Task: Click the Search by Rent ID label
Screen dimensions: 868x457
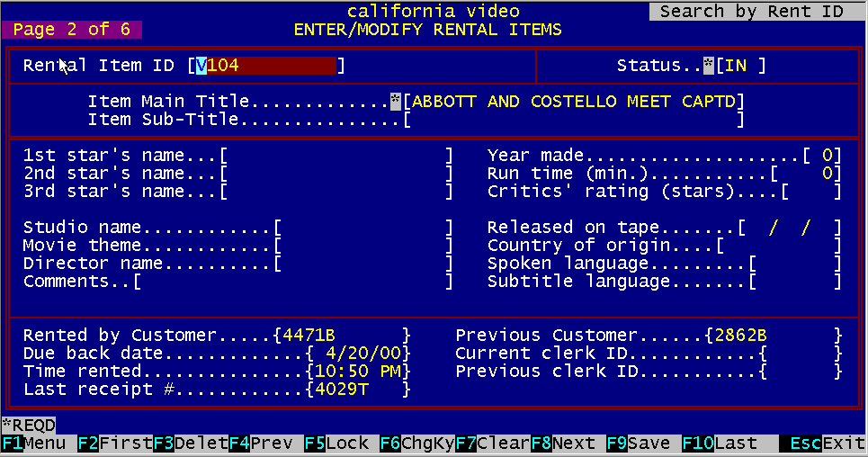Action: [751, 12]
